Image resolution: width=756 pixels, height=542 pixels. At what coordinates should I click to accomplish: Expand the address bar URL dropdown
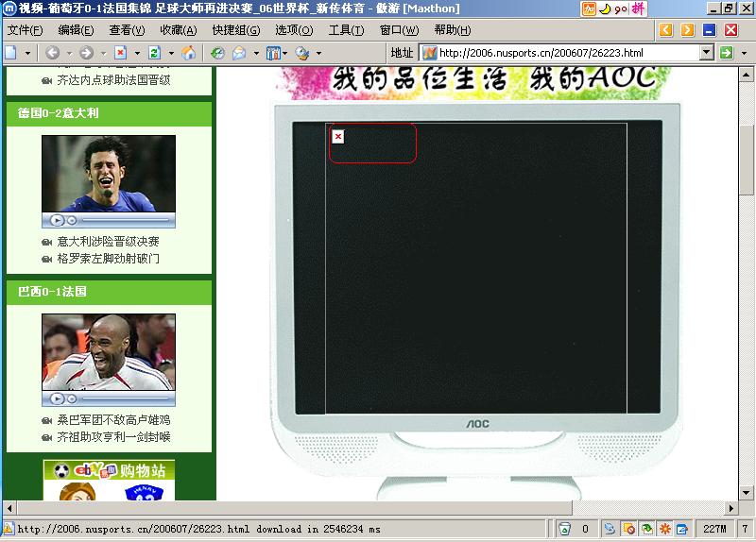click(x=706, y=53)
